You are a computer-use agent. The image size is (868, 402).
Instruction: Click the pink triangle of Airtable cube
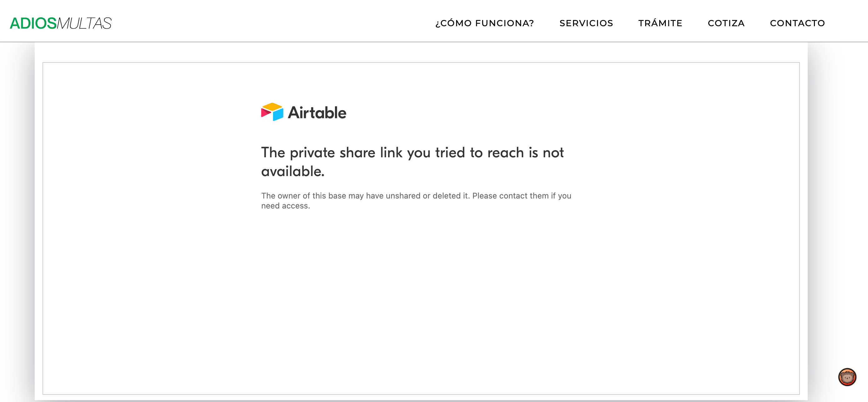point(266,113)
